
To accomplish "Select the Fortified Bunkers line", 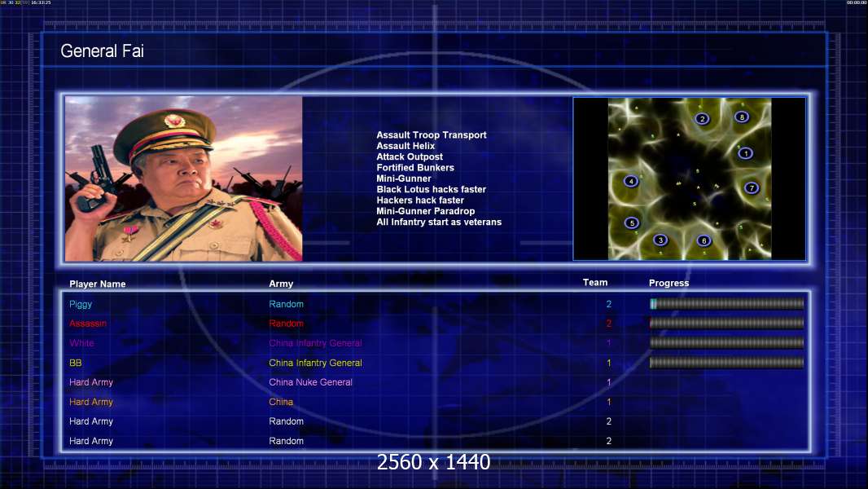I will [415, 168].
